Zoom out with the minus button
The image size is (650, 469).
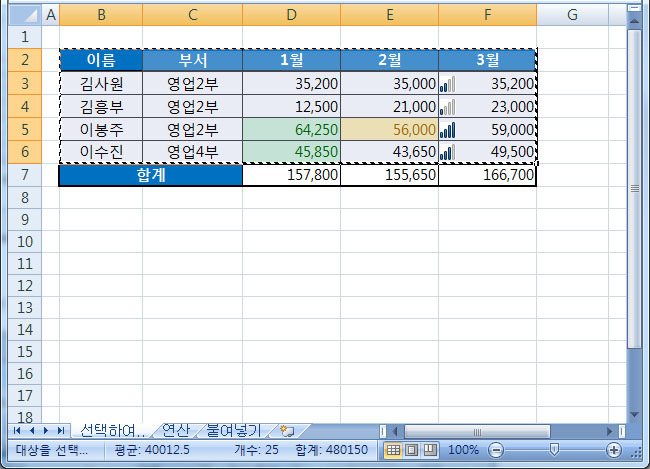[496, 450]
